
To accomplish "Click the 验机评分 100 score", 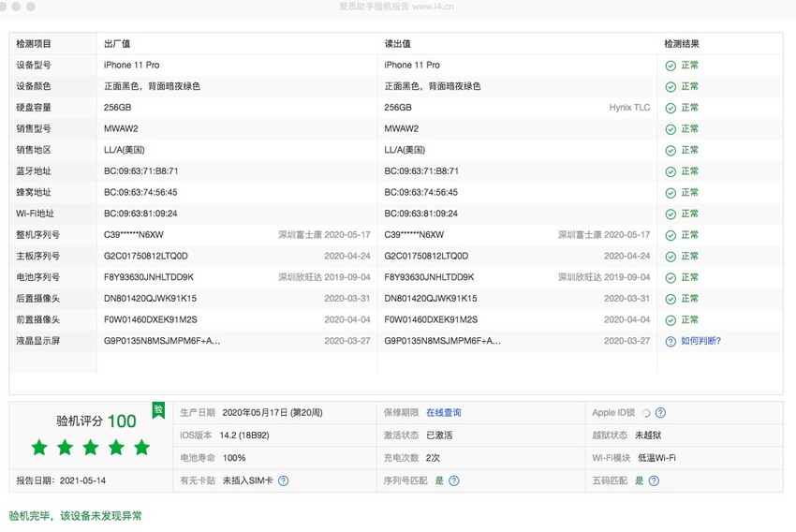I will pos(96,421).
